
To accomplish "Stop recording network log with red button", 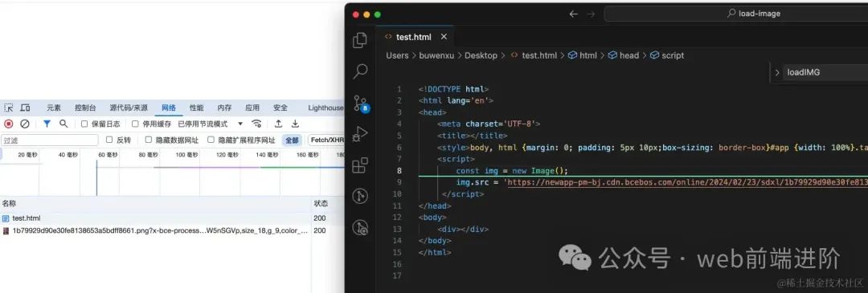I will 8,124.
